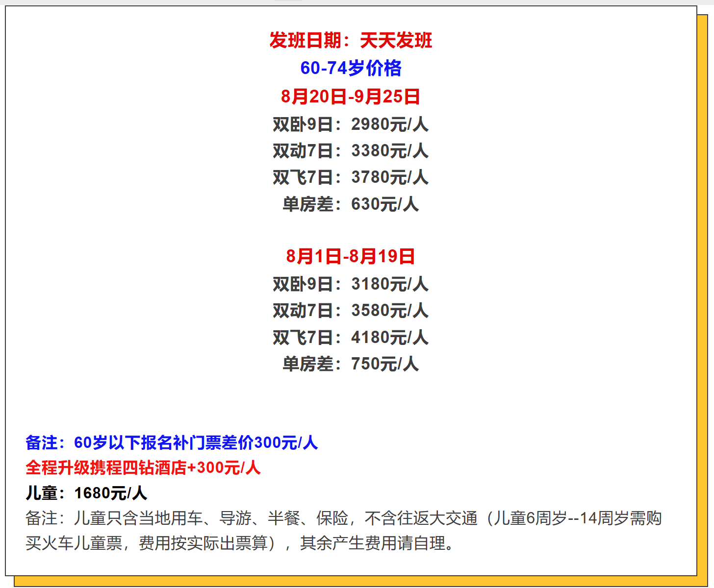
Task: Select the note line starting 买火车儿童票
Action: pyautogui.click(x=242, y=543)
